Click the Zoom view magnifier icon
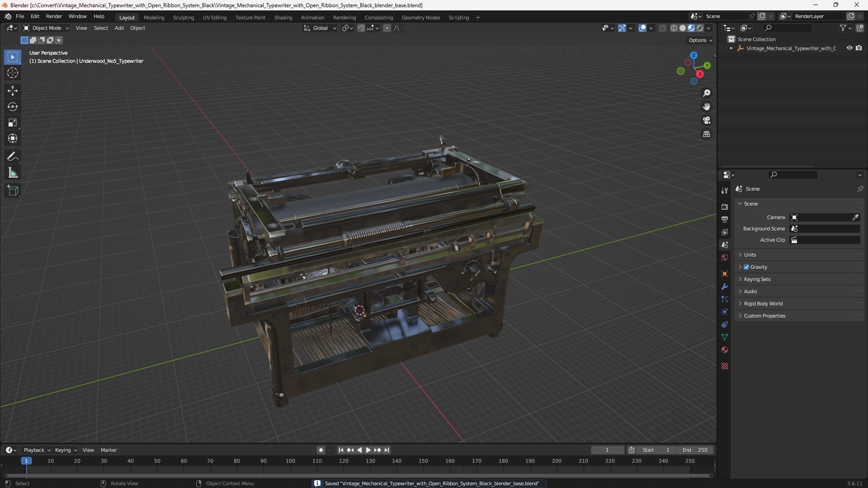 tap(707, 93)
